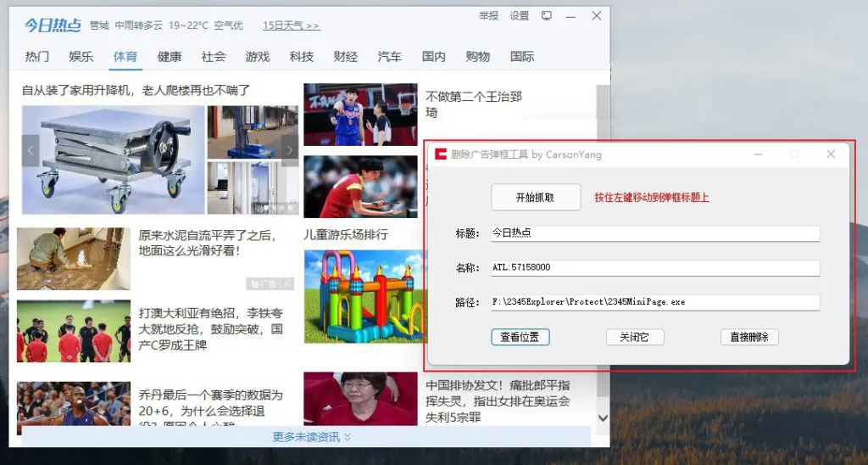Click the 空气优 air quality text
This screenshot has width=868, height=465.
pyautogui.click(x=229, y=25)
